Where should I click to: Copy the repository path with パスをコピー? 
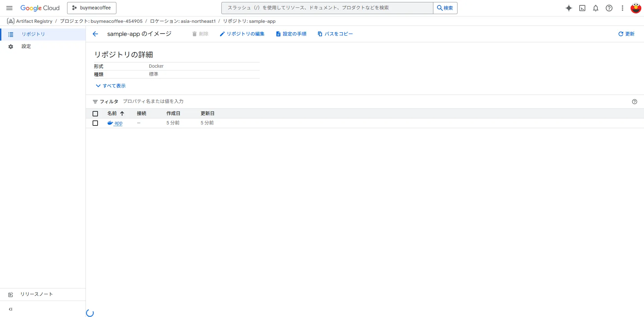(335, 34)
